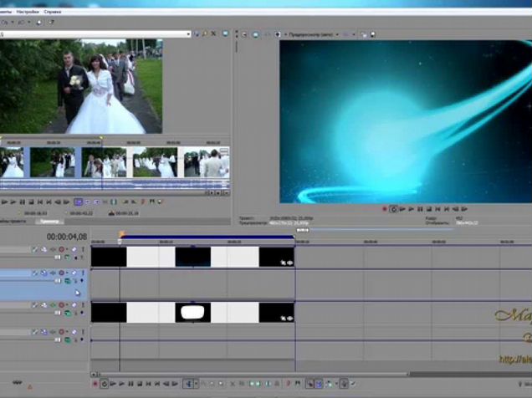Click the first icon in the top toolbar
This screenshot has height=398, width=532.
coord(4,23)
